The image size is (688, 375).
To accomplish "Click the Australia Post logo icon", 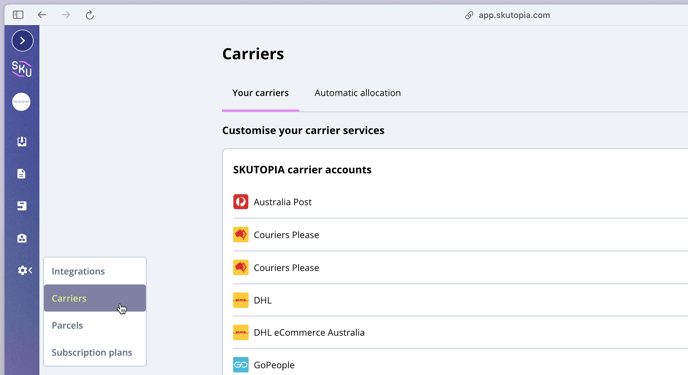I will click(x=240, y=202).
